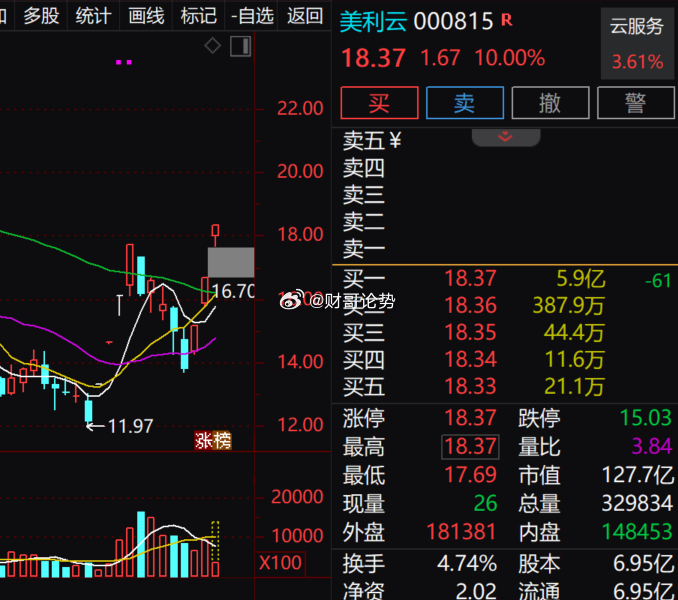This screenshot has height=600, width=678.
Task: Click 内盘 value 148453
Action: pos(637,532)
